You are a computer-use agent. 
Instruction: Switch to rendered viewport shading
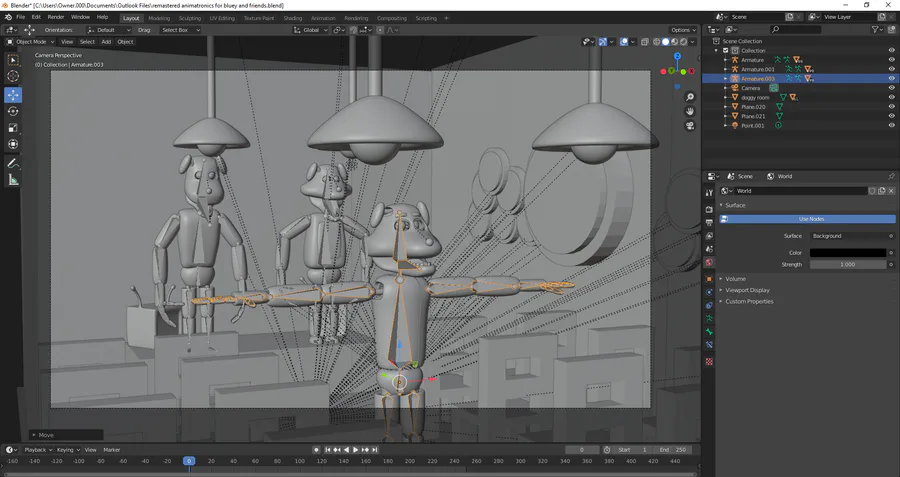click(684, 42)
